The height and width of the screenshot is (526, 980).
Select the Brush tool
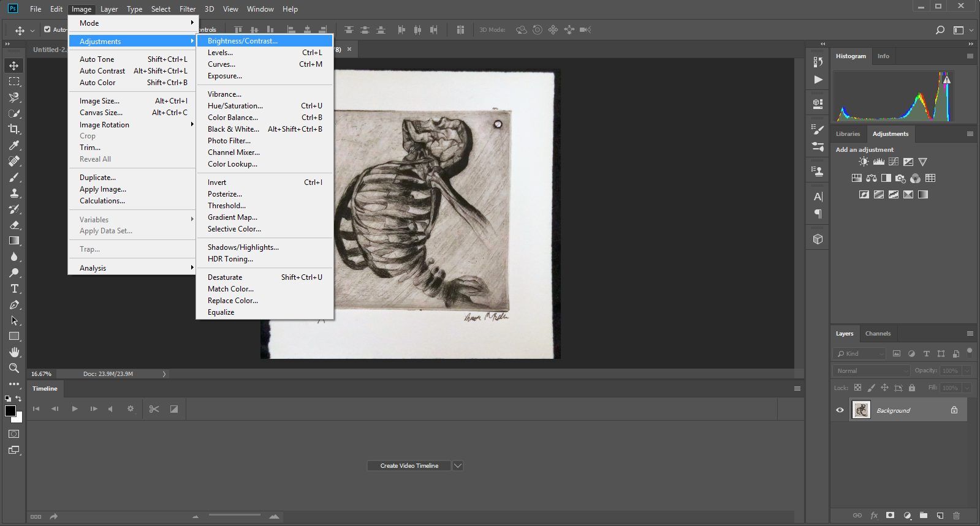coord(14,177)
